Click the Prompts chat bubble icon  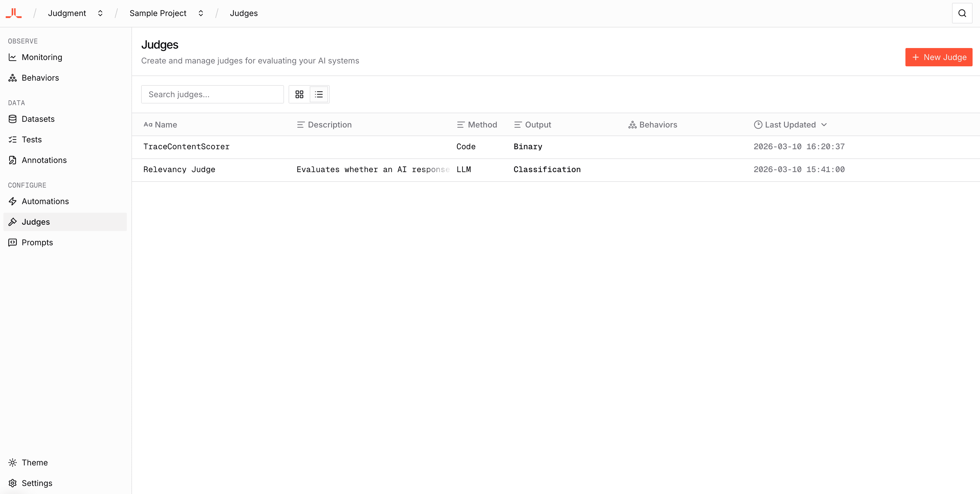[x=13, y=242]
